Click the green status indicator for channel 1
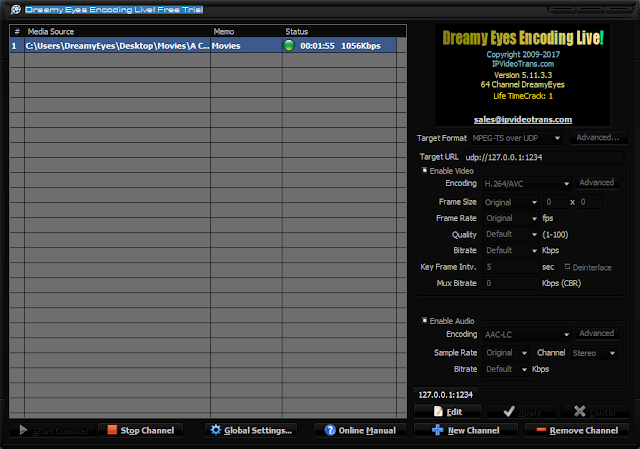640x449 pixels. 289,45
